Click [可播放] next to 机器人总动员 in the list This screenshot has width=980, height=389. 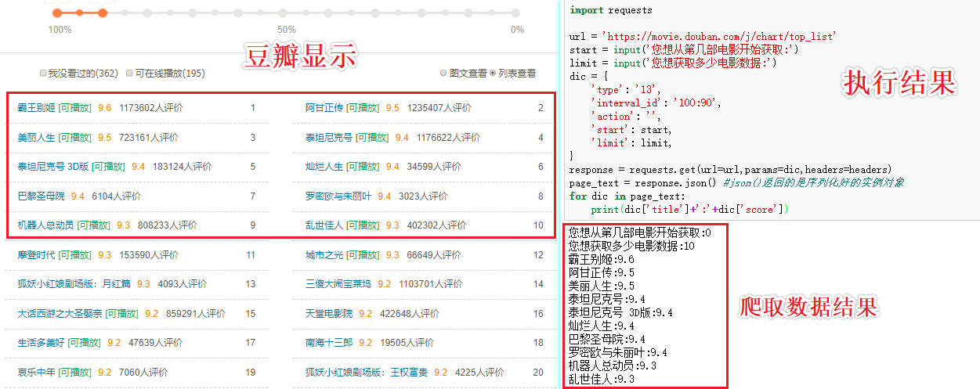pyautogui.click(x=94, y=225)
